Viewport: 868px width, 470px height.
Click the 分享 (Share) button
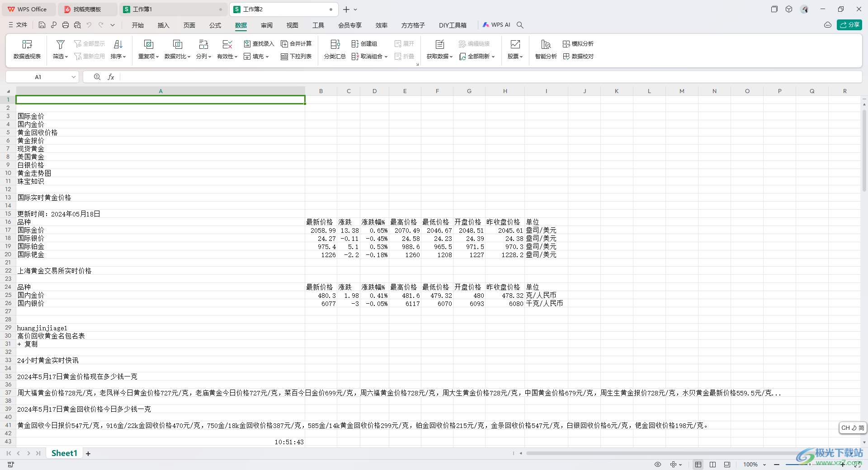[849, 25]
